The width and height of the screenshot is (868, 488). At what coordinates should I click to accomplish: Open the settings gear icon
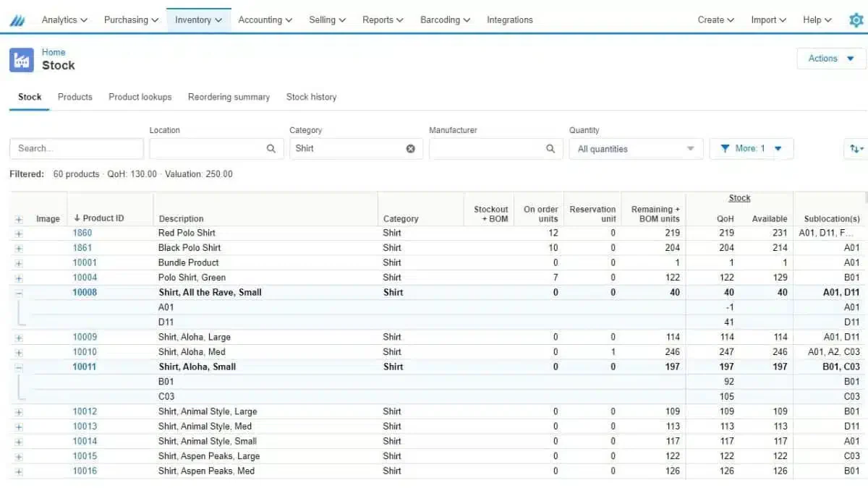[x=856, y=20]
